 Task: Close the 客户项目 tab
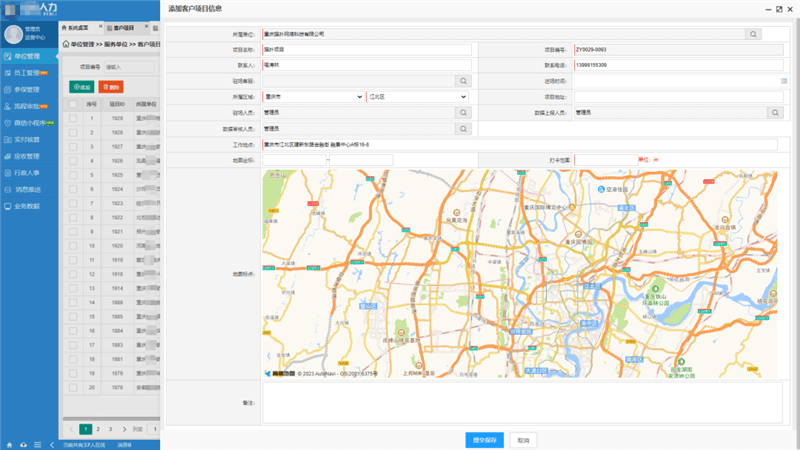point(146,26)
